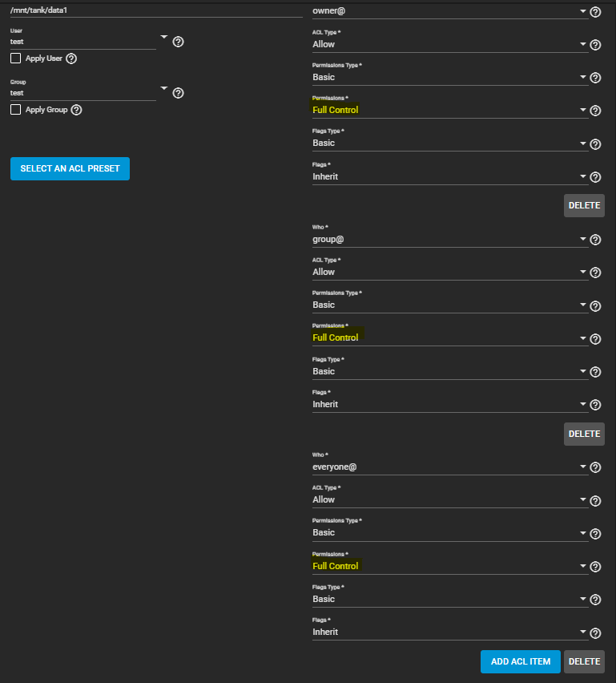Click help icon next to Group field

click(x=179, y=93)
